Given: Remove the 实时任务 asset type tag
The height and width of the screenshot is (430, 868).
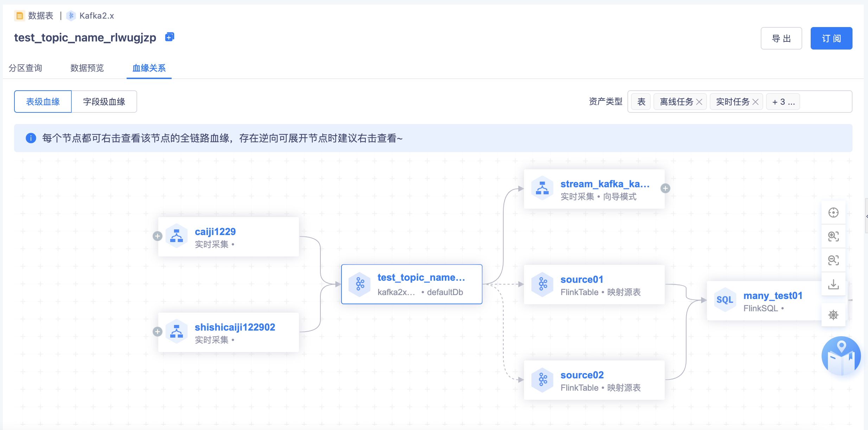Looking at the screenshot, I should [x=755, y=102].
